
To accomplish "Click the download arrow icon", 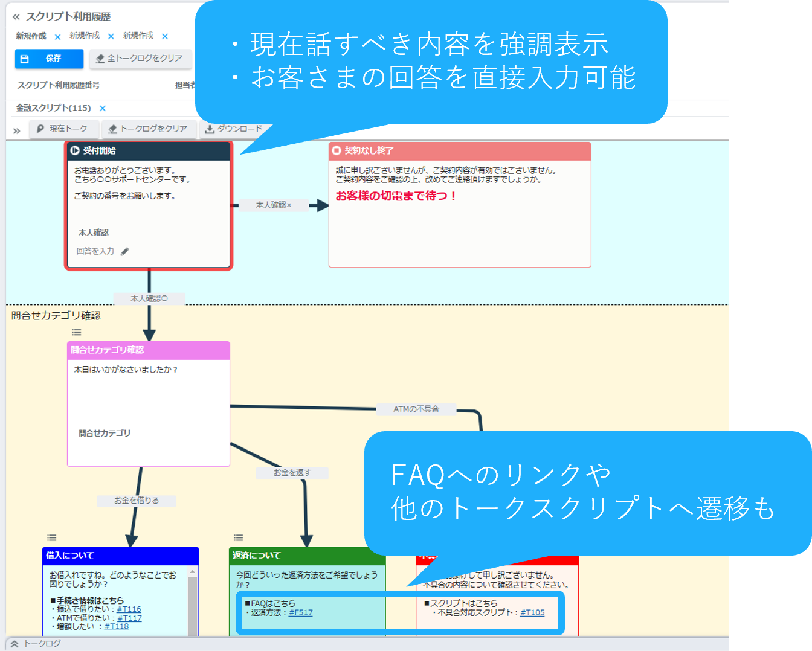I will [210, 129].
